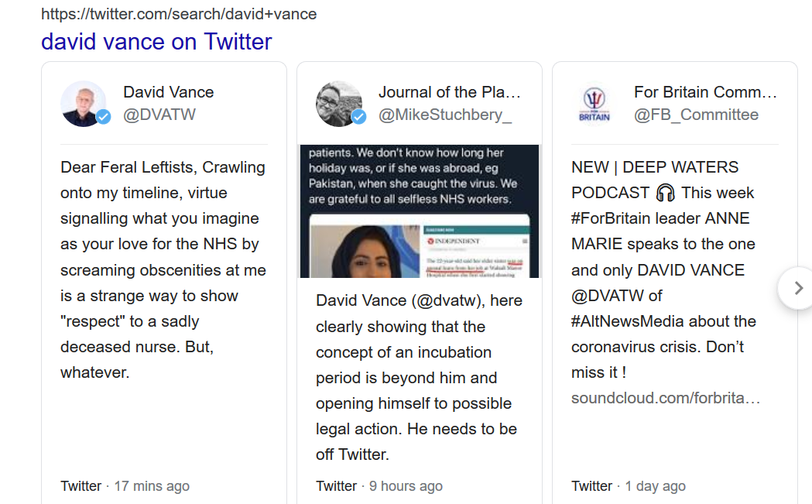This screenshot has height=504, width=812.
Task: Click verified checkmark on Mike Stuchbery avatar
Action: (x=359, y=117)
